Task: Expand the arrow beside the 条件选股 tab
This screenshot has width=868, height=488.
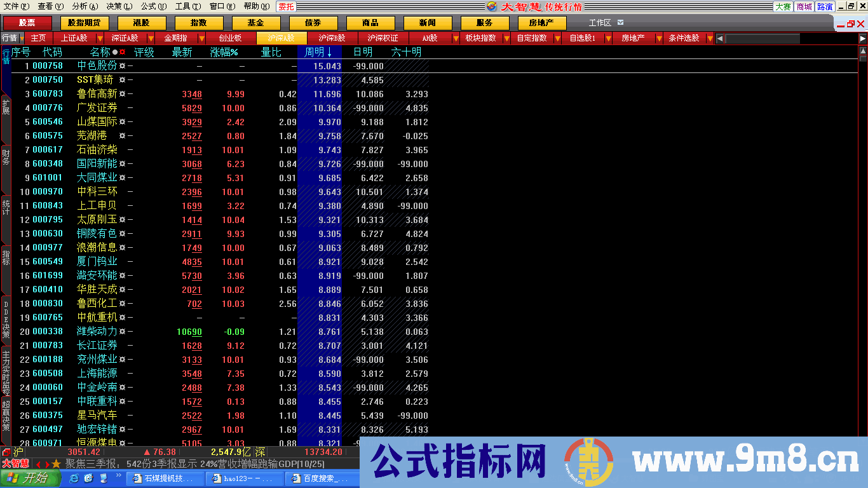Action: click(710, 38)
